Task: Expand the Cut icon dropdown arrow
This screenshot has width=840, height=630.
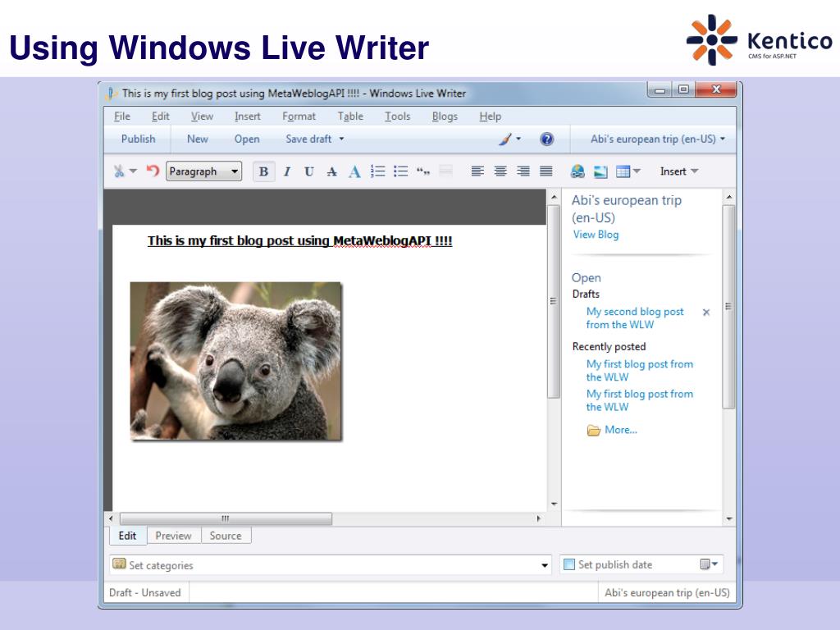Action: point(133,171)
